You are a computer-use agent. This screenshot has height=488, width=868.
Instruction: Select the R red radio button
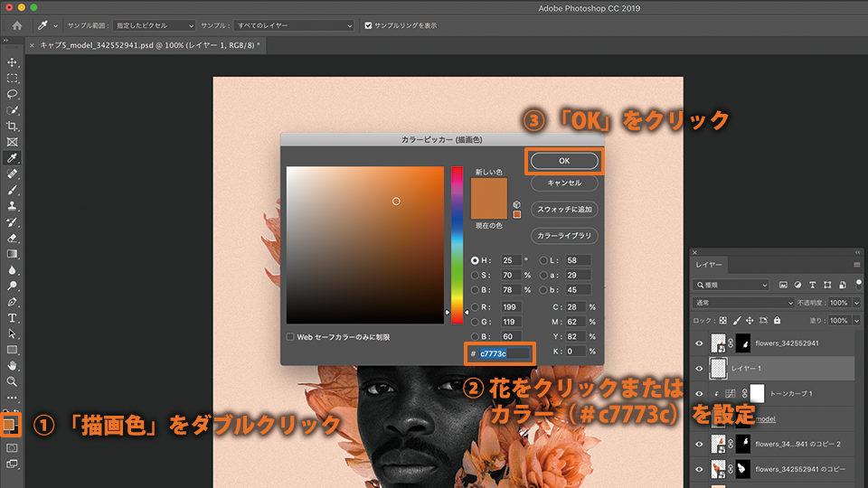[475, 307]
